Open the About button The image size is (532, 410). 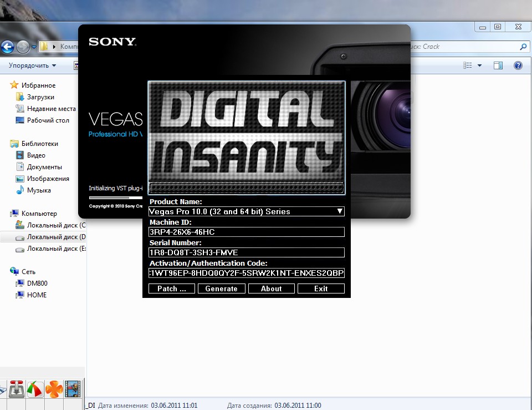coord(272,288)
